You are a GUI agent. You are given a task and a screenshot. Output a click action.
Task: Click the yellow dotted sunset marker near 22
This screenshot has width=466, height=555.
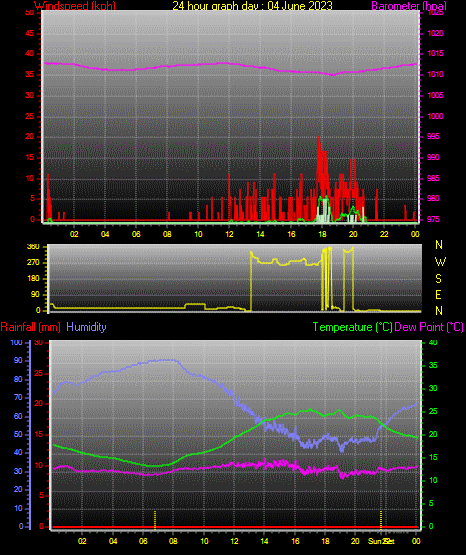coord(381,520)
